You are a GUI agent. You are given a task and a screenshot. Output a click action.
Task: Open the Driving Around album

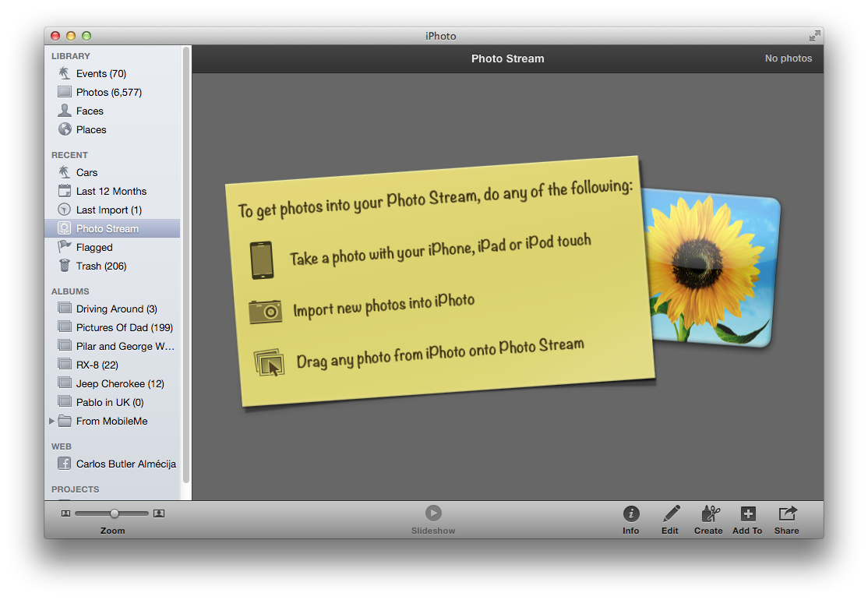[x=112, y=309]
